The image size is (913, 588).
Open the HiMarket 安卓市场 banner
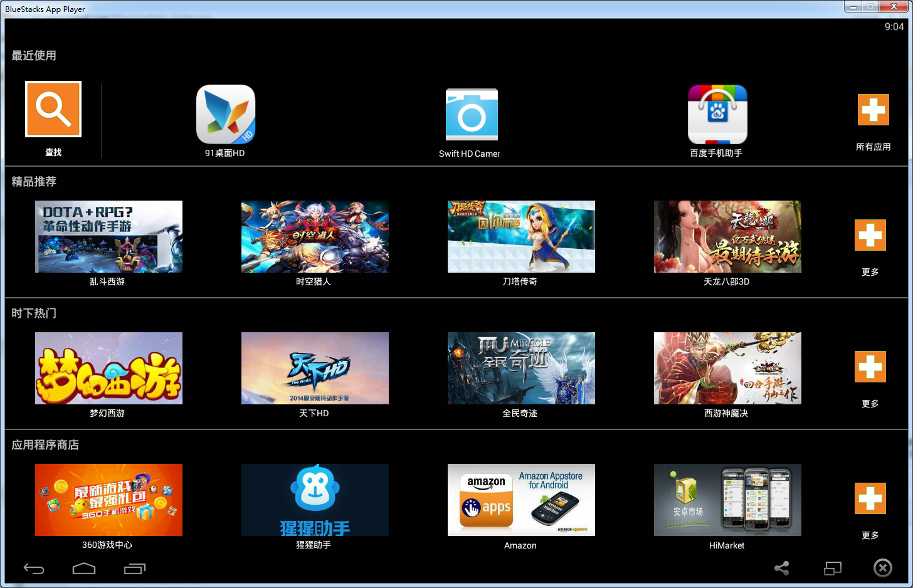pyautogui.click(x=727, y=500)
